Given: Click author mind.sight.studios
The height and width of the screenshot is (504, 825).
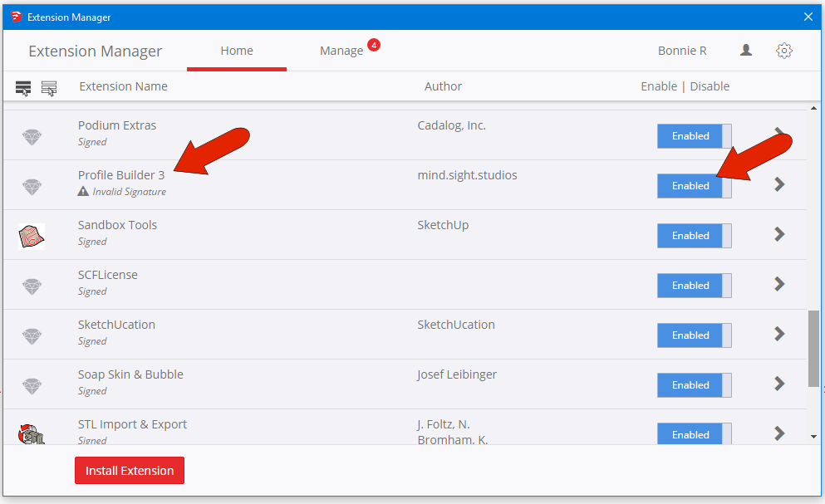Looking at the screenshot, I should pyautogui.click(x=467, y=175).
